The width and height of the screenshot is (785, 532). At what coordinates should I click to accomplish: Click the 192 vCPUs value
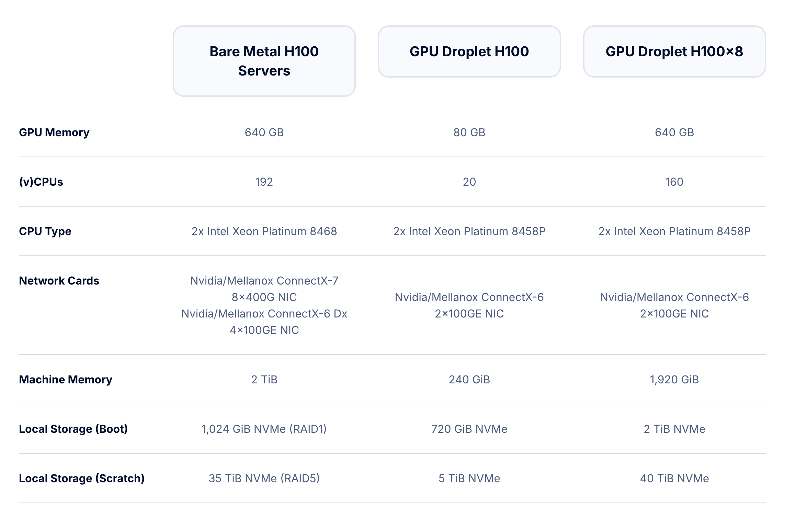pos(264,182)
